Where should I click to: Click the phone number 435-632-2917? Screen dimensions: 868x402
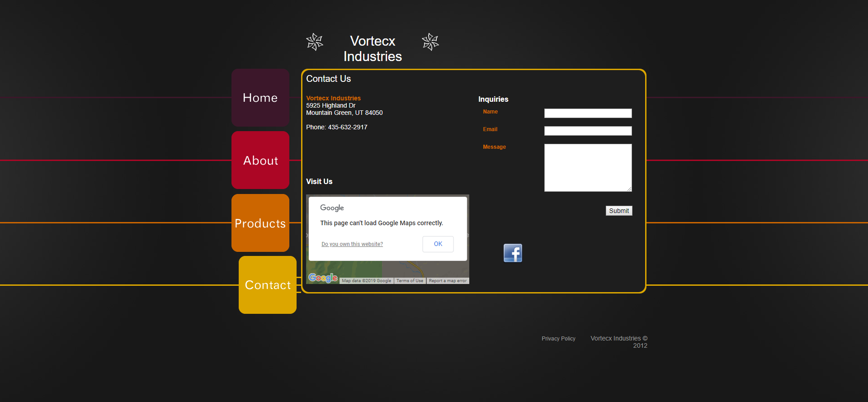click(x=348, y=127)
